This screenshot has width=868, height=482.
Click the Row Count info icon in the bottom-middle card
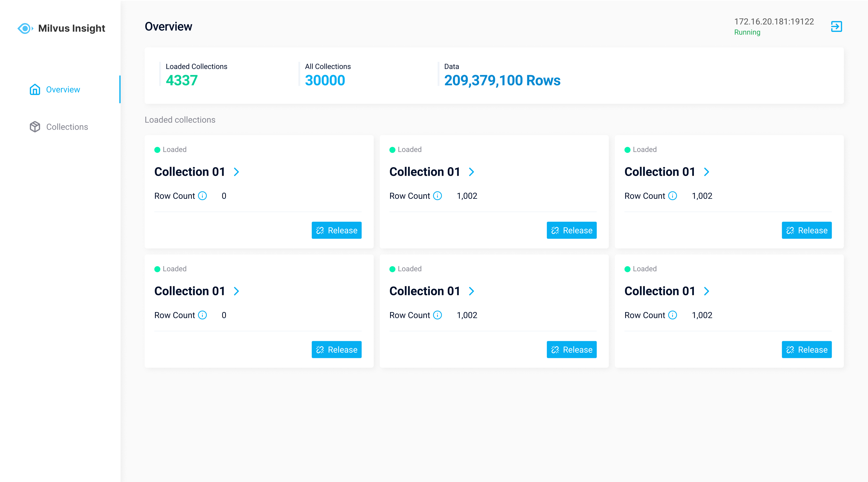coord(437,315)
